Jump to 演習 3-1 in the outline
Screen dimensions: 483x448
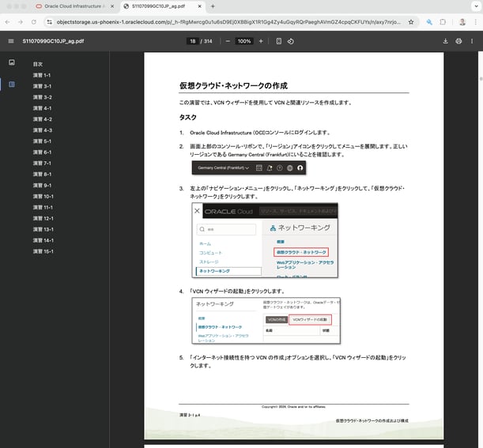click(42, 86)
